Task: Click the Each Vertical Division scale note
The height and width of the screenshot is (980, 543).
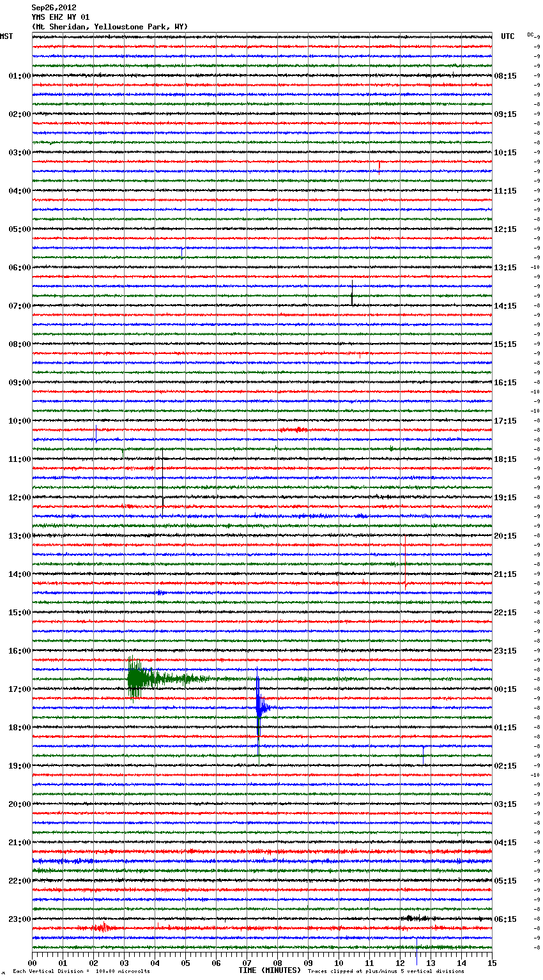Action: [x=81, y=971]
